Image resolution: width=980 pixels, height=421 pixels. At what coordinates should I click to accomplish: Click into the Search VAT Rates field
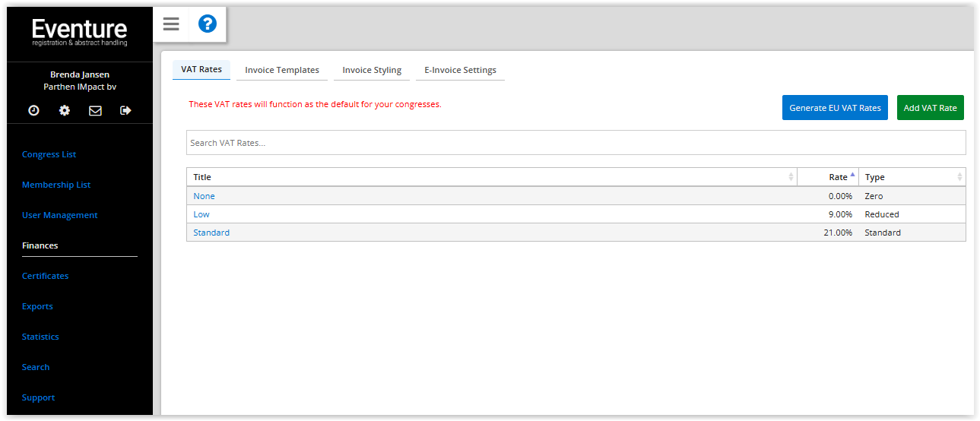(576, 143)
